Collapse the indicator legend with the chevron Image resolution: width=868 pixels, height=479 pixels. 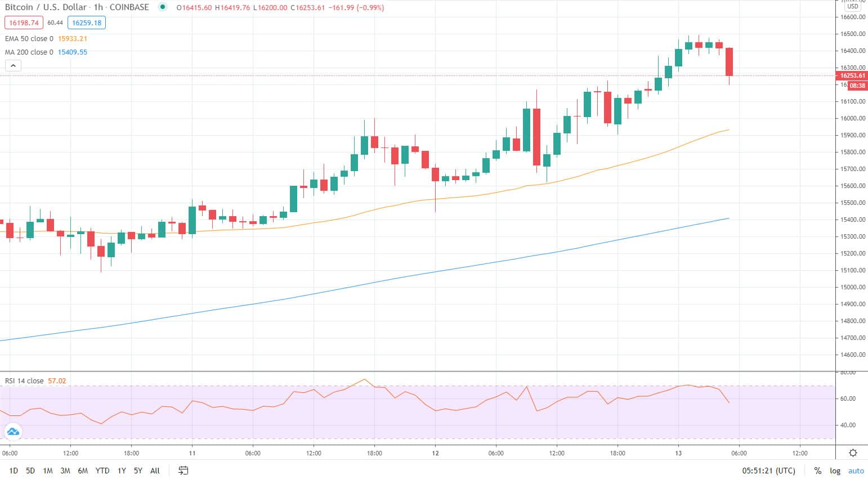pyautogui.click(x=13, y=65)
